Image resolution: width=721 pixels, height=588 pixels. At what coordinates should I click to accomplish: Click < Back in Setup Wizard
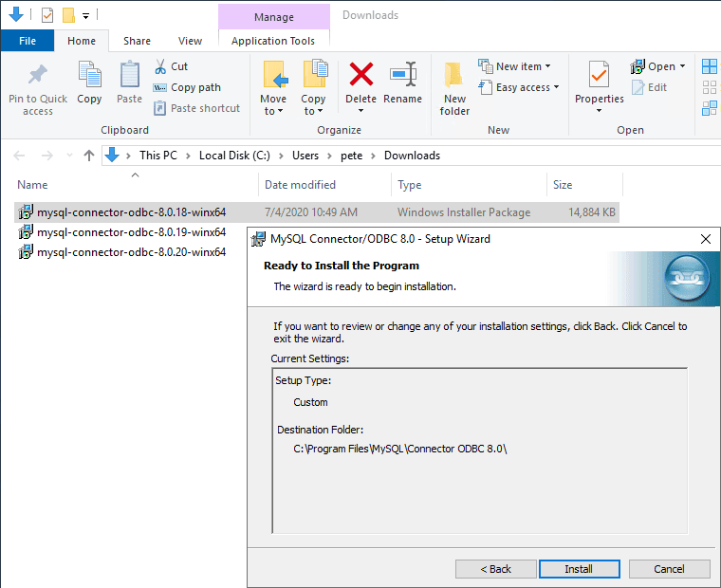495,569
